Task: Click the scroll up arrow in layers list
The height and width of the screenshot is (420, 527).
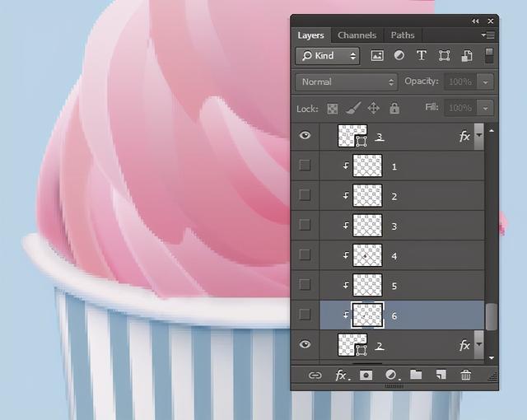Action: pyautogui.click(x=492, y=130)
